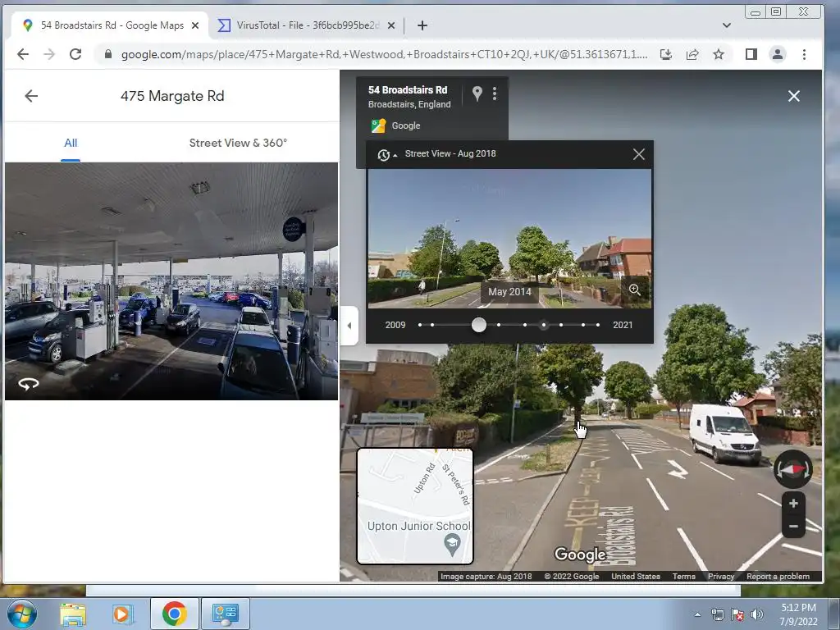
Task: Bookmark this page with the star icon
Action: pyautogui.click(x=719, y=54)
